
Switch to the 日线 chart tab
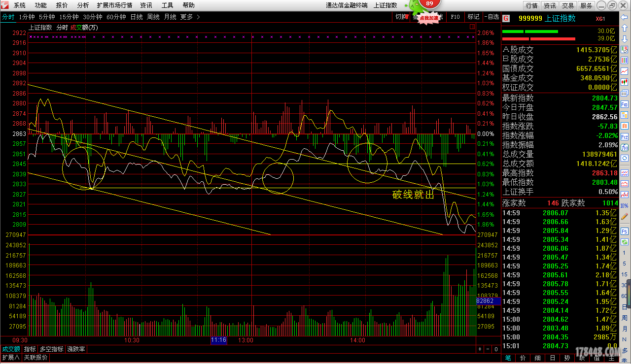tap(137, 17)
